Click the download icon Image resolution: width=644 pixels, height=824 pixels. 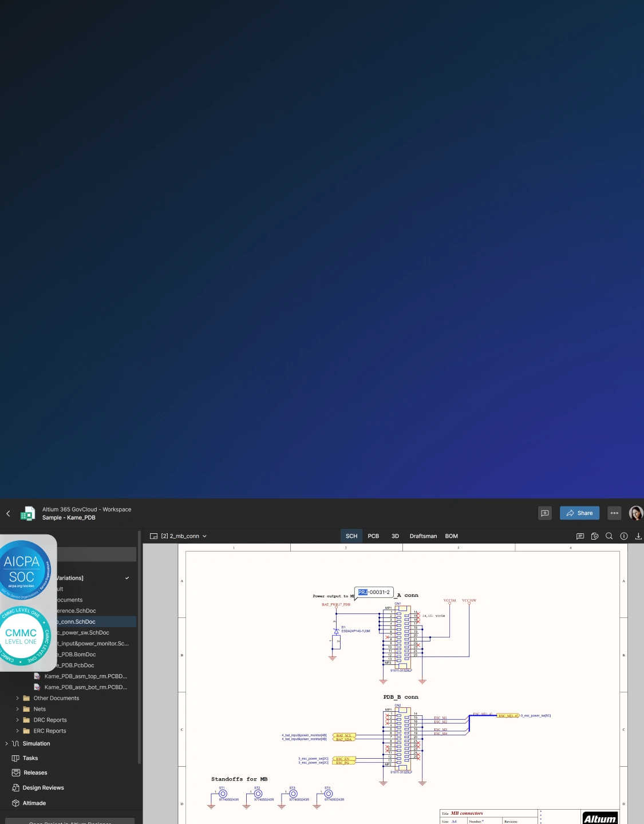click(638, 536)
